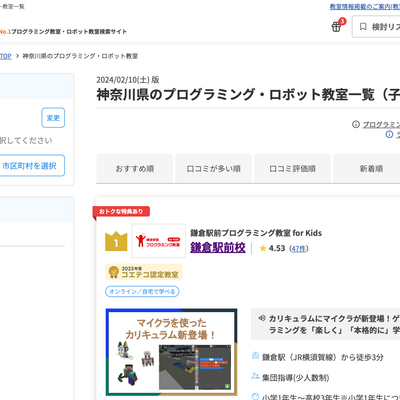
Task: Click the blue info icon below プログラミング link
Action: (389, 134)
